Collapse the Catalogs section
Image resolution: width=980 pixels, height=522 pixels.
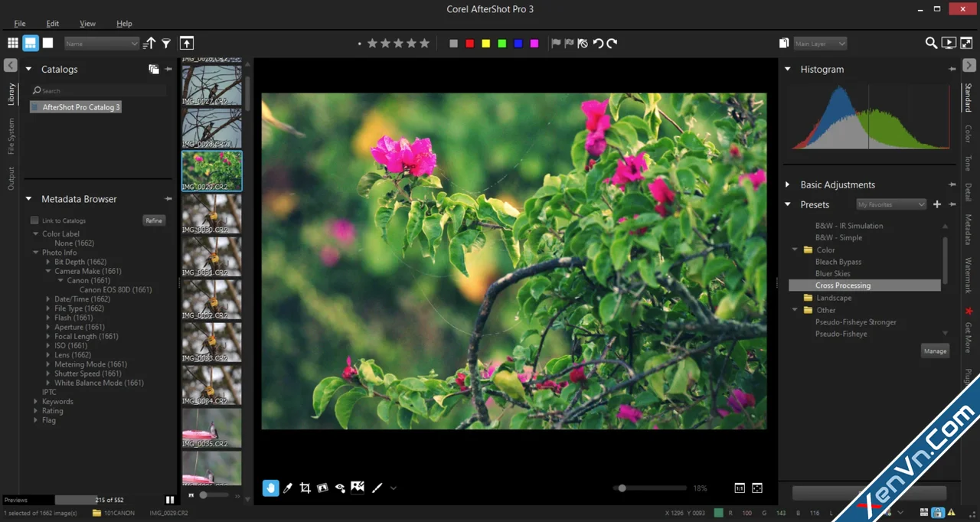click(28, 69)
